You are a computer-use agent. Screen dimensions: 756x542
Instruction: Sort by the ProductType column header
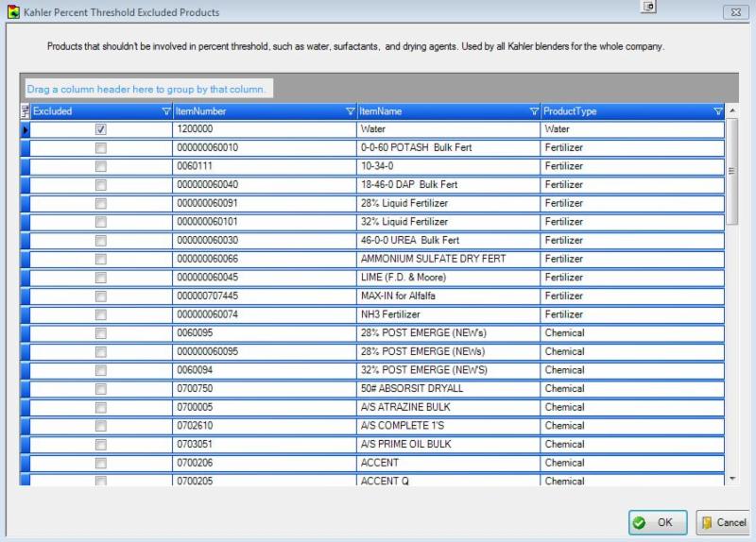click(624, 111)
